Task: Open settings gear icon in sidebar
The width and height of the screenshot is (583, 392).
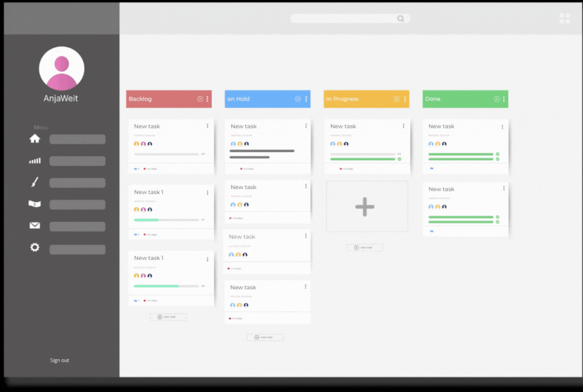Action: (34, 247)
